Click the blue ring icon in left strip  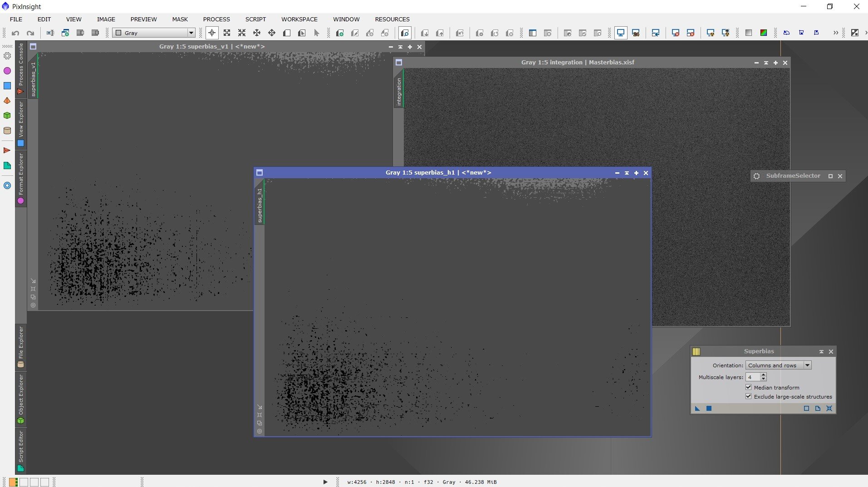[7, 185]
